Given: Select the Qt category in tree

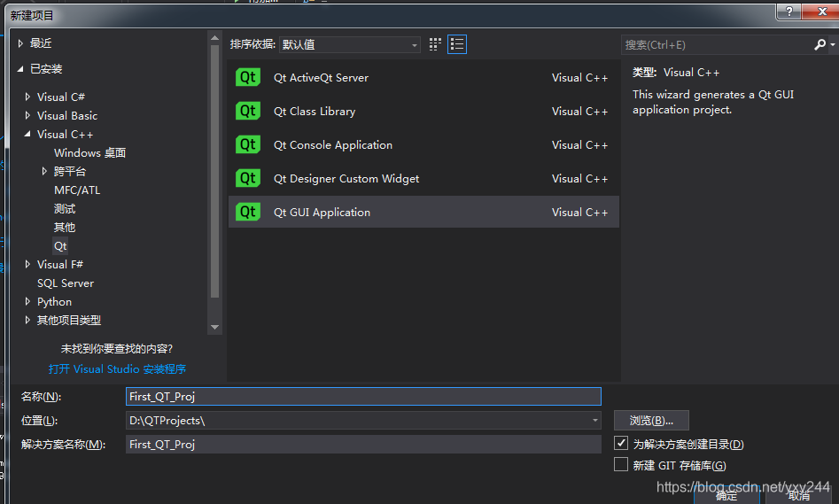Looking at the screenshot, I should coord(60,246).
